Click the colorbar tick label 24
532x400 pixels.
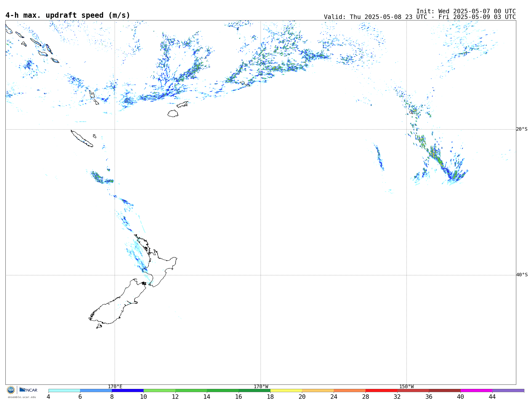tap(334, 397)
